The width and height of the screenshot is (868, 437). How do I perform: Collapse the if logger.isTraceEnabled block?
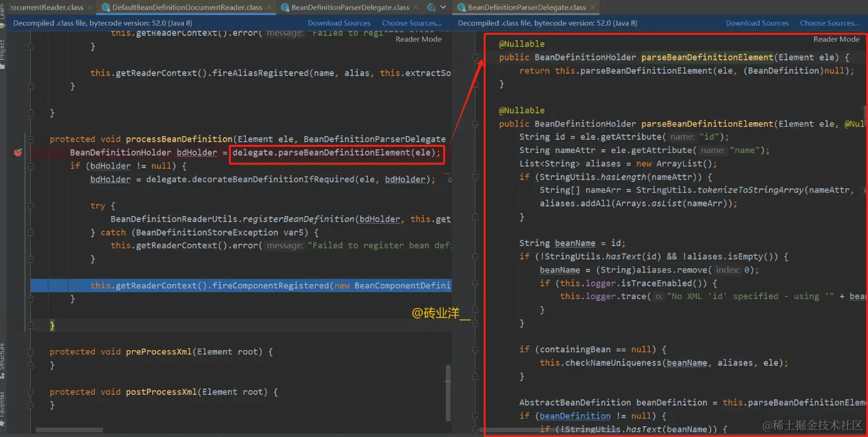pos(476,283)
